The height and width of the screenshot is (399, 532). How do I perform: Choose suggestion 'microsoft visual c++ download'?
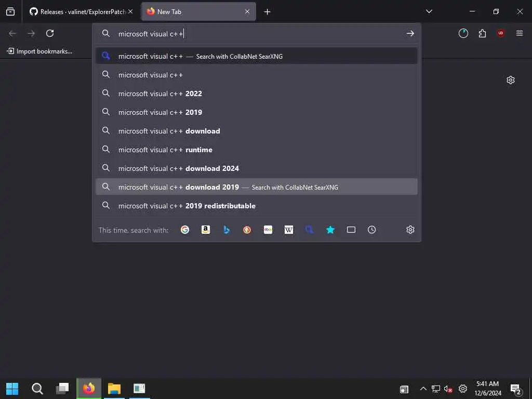[257, 131]
